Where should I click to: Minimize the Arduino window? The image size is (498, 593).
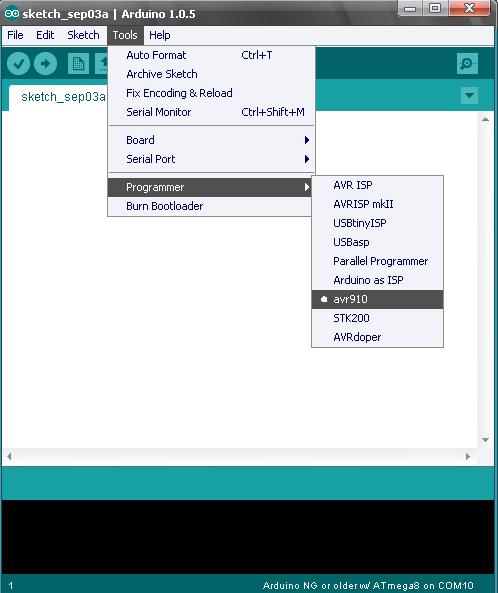(x=410, y=9)
